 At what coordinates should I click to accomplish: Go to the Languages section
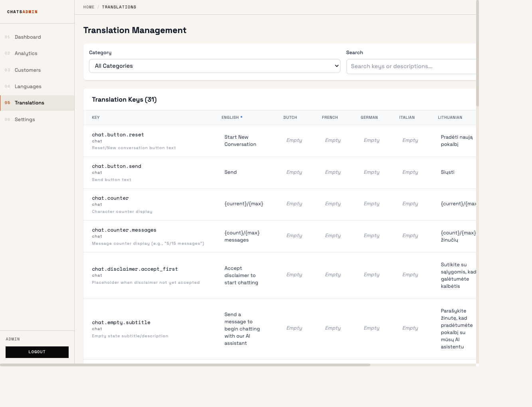[28, 86]
